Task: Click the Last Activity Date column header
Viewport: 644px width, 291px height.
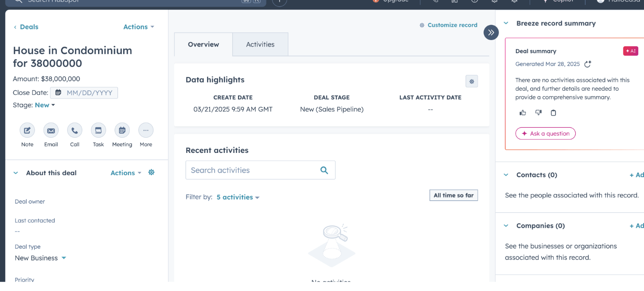Action: 430,98
